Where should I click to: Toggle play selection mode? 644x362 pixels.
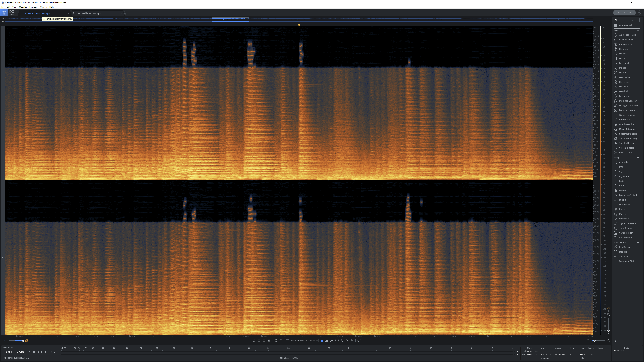46,352
